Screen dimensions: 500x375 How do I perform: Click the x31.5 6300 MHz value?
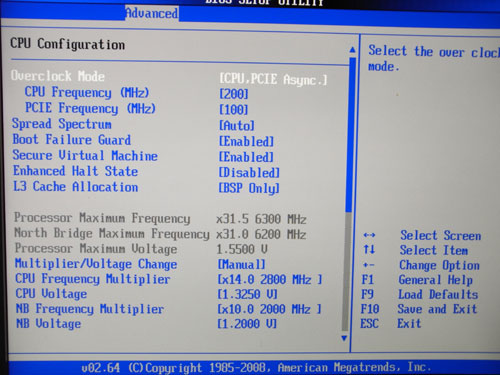[261, 219]
